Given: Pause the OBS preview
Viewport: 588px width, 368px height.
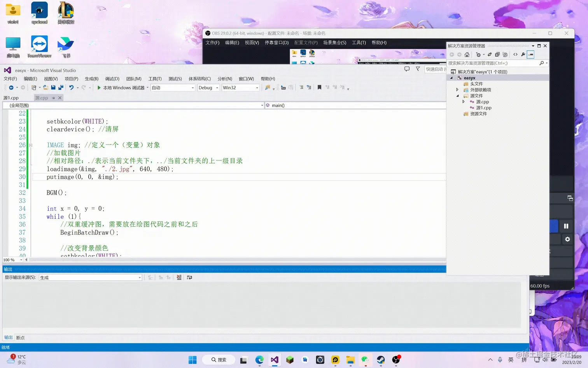Looking at the screenshot, I should 566,226.
